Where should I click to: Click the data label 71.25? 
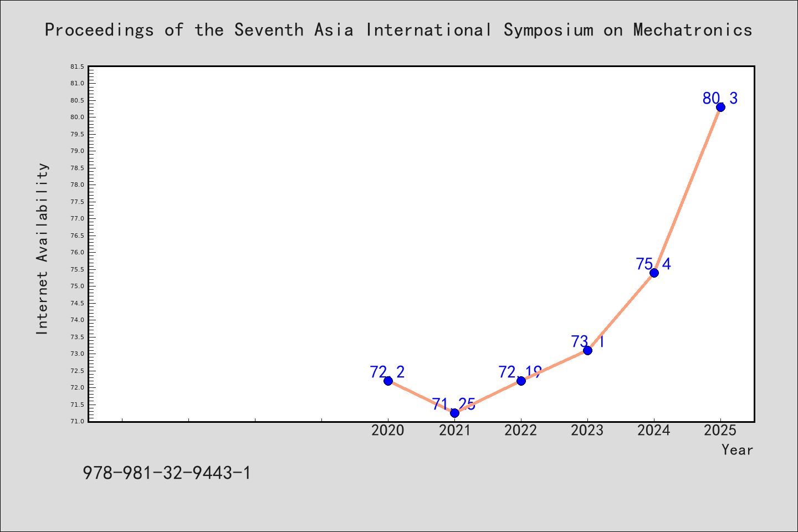click(454, 404)
